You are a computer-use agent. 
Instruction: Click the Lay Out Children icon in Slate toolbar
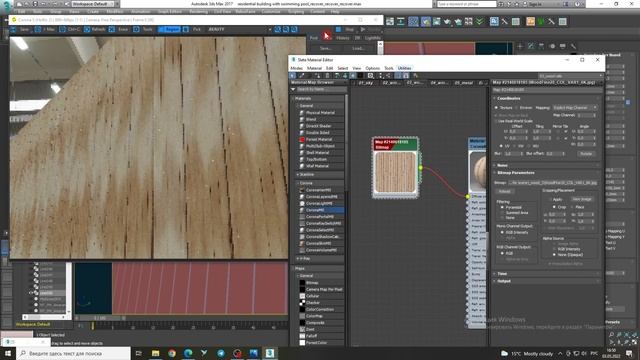[389, 76]
